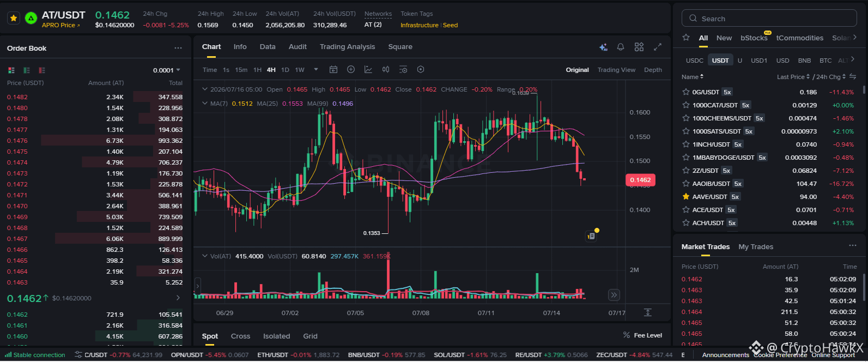The image size is (868, 362).
Task: Open the Data tab
Action: click(268, 47)
